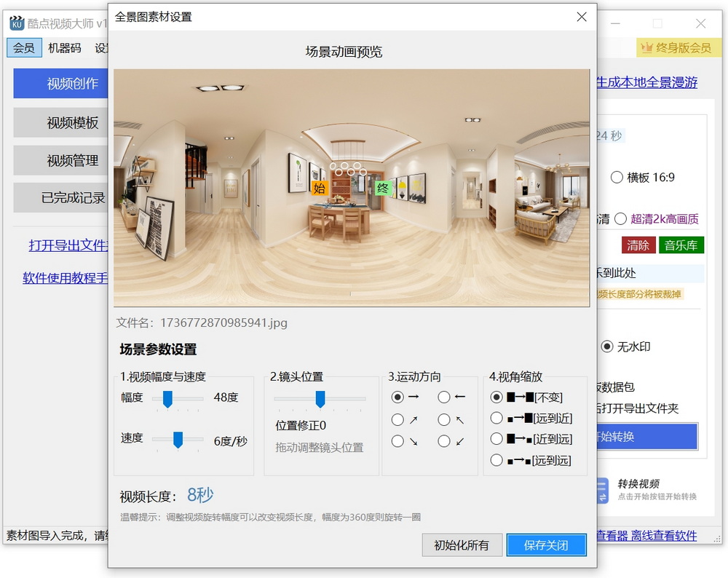The image size is (728, 578).
Task: Click the blue 开始转换 button
Action: pos(647,436)
